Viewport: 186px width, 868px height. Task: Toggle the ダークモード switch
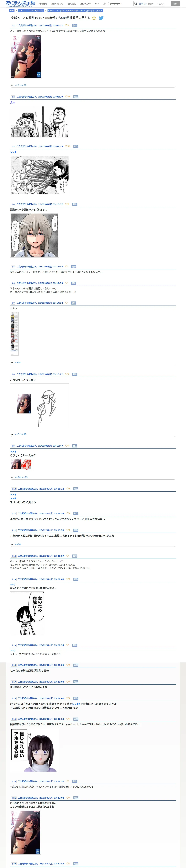coord(106,4)
